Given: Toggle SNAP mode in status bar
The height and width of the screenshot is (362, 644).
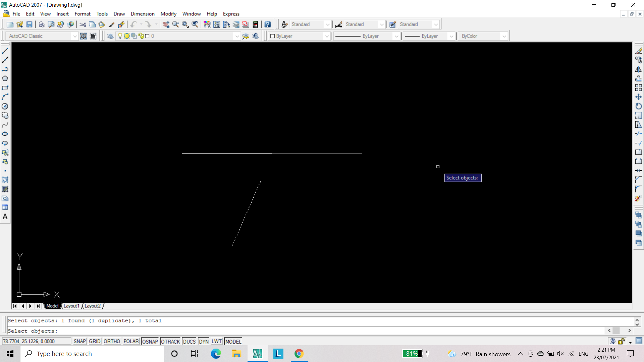Looking at the screenshot, I should coord(80,341).
